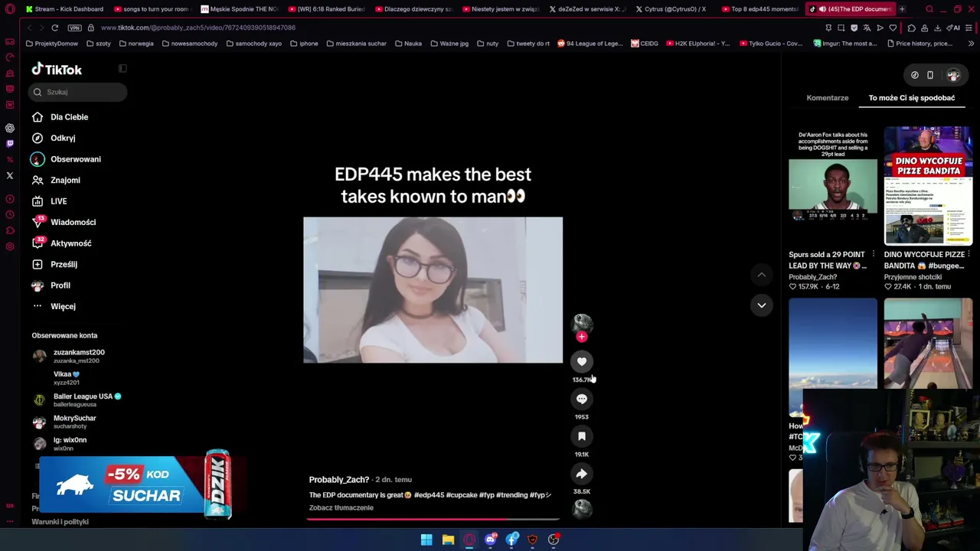The height and width of the screenshot is (551, 980).
Task: Open the mieszkania suchar bookmark folder
Action: [x=356, y=44]
